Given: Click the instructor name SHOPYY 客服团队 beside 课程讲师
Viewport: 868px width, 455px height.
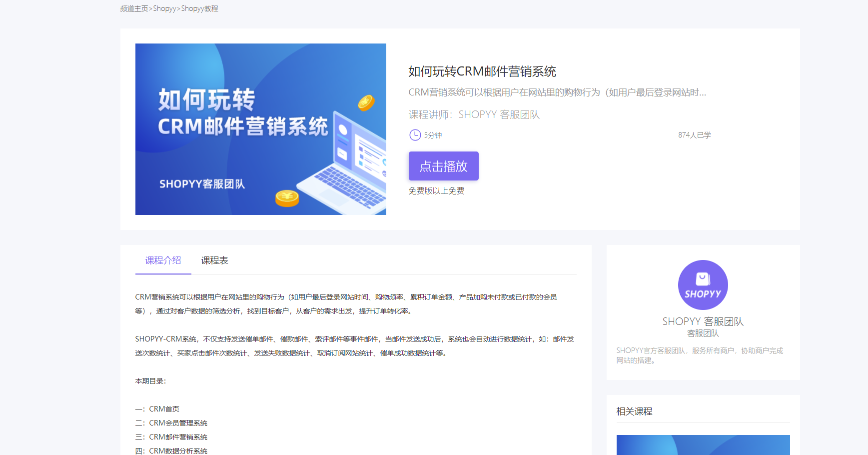Looking at the screenshot, I should [499, 114].
